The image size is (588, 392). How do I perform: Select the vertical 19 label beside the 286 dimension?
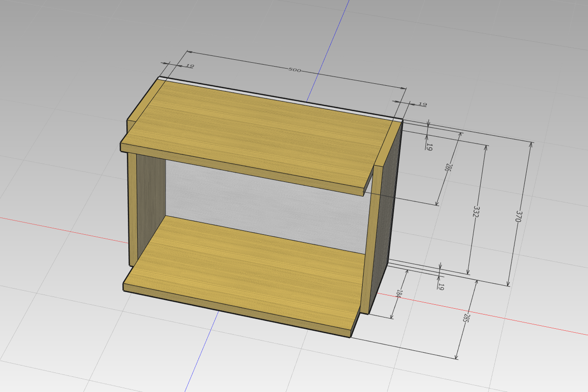point(429,146)
